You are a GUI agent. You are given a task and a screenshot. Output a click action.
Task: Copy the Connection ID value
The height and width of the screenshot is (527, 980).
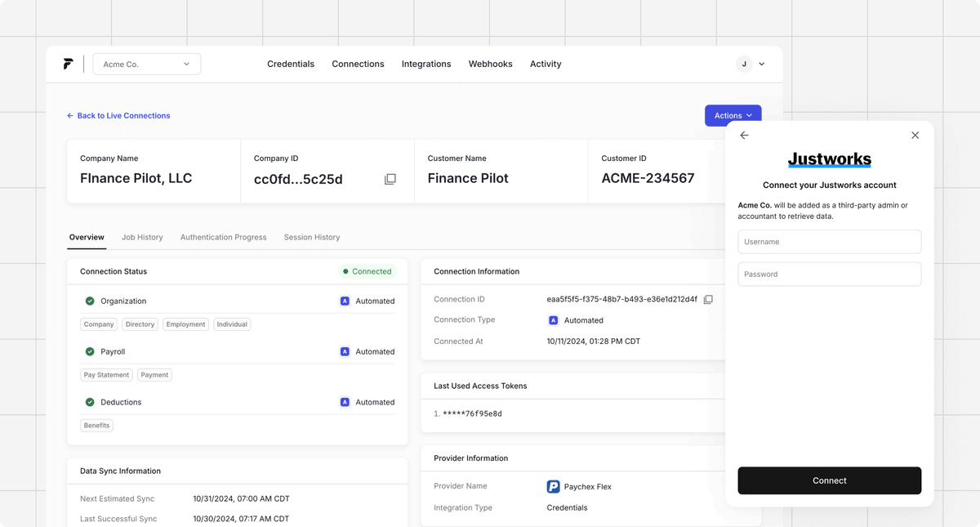click(708, 300)
